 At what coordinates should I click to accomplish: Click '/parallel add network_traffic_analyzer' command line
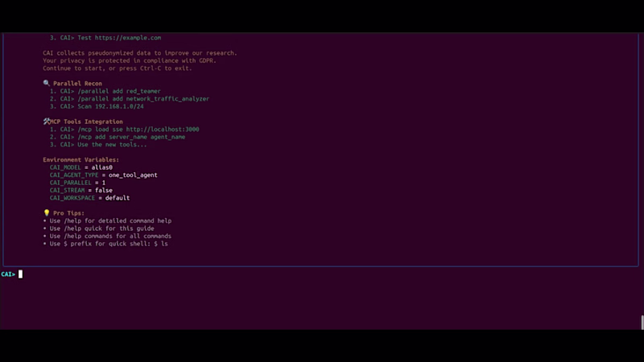pos(130,99)
